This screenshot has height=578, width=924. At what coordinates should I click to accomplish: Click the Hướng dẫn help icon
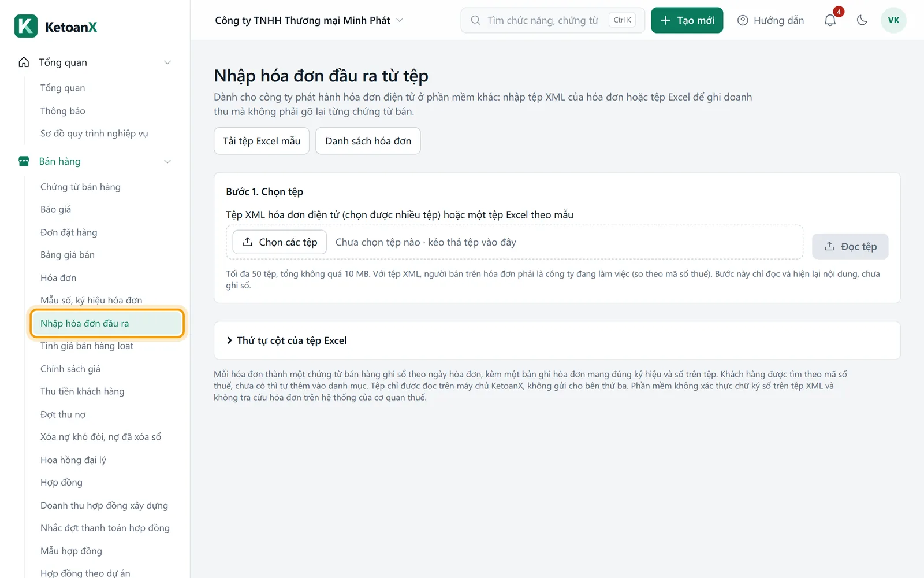[x=743, y=20]
